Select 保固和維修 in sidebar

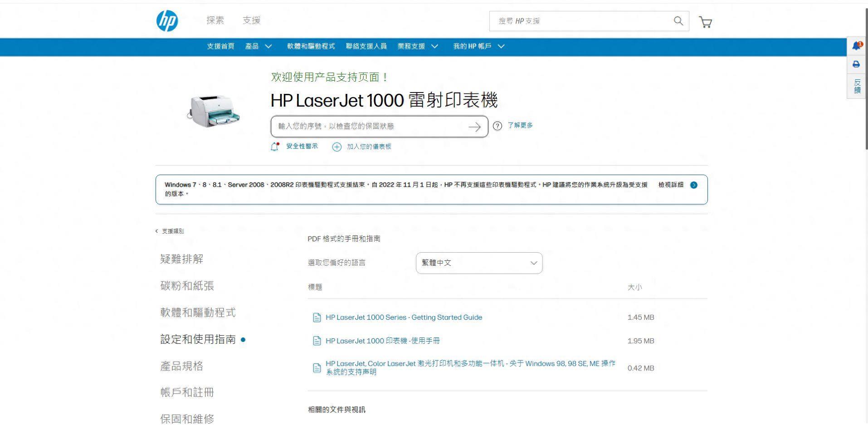(187, 419)
